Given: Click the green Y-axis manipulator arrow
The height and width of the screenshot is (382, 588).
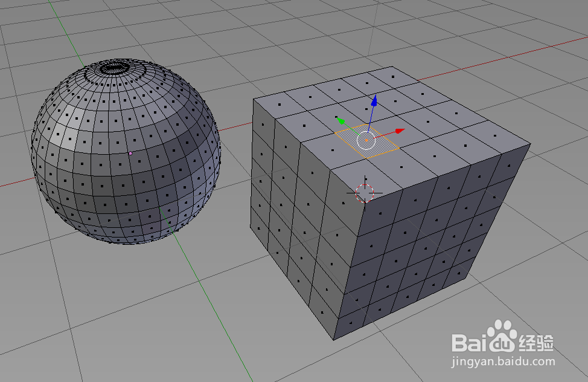Looking at the screenshot, I should (x=340, y=120).
